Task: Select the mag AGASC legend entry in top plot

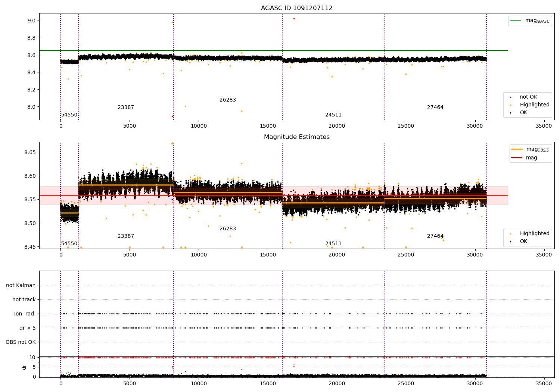Action: click(x=530, y=21)
